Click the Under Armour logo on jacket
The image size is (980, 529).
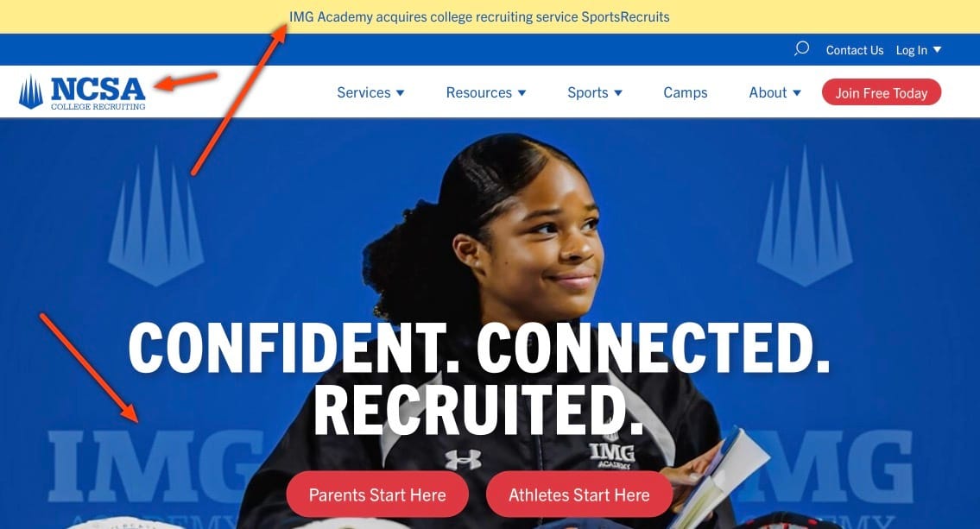[x=463, y=460]
